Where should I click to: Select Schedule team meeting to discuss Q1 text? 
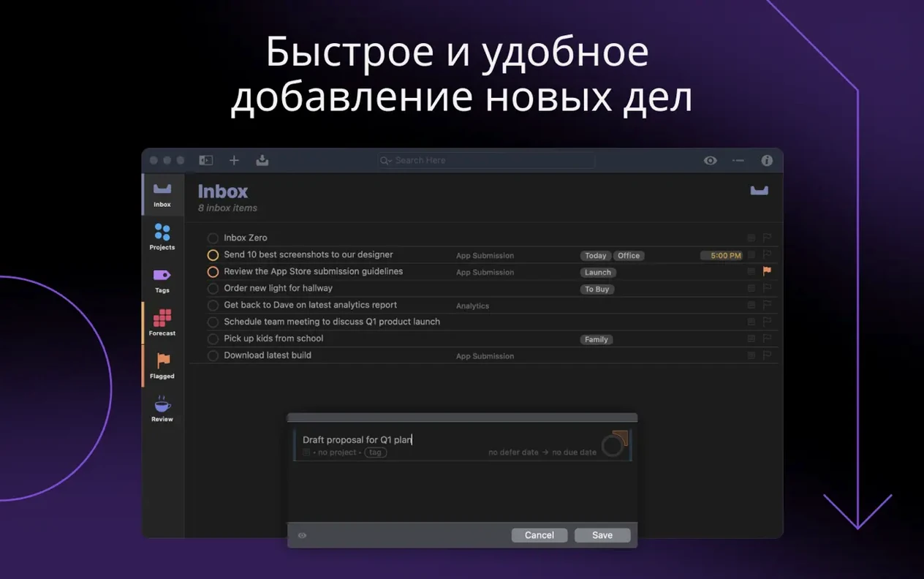pos(332,322)
